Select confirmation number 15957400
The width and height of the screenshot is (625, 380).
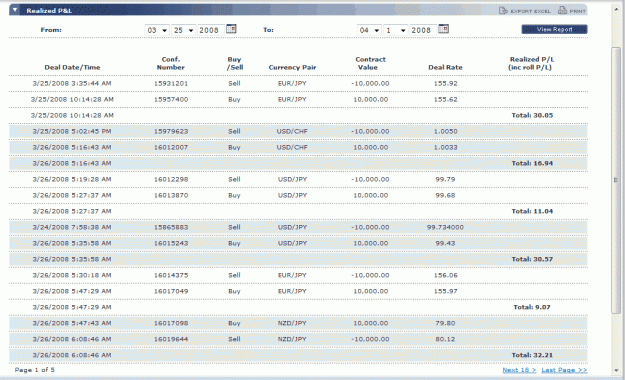tap(171, 99)
